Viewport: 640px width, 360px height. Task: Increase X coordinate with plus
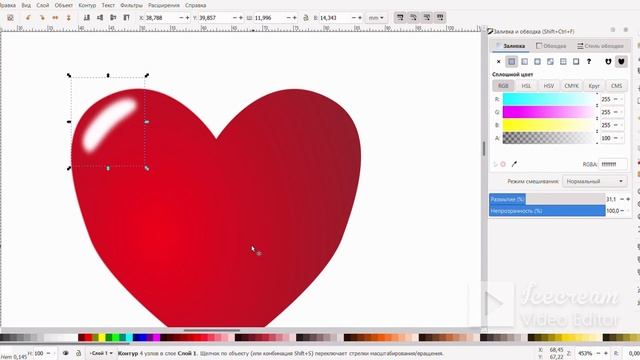(187, 18)
